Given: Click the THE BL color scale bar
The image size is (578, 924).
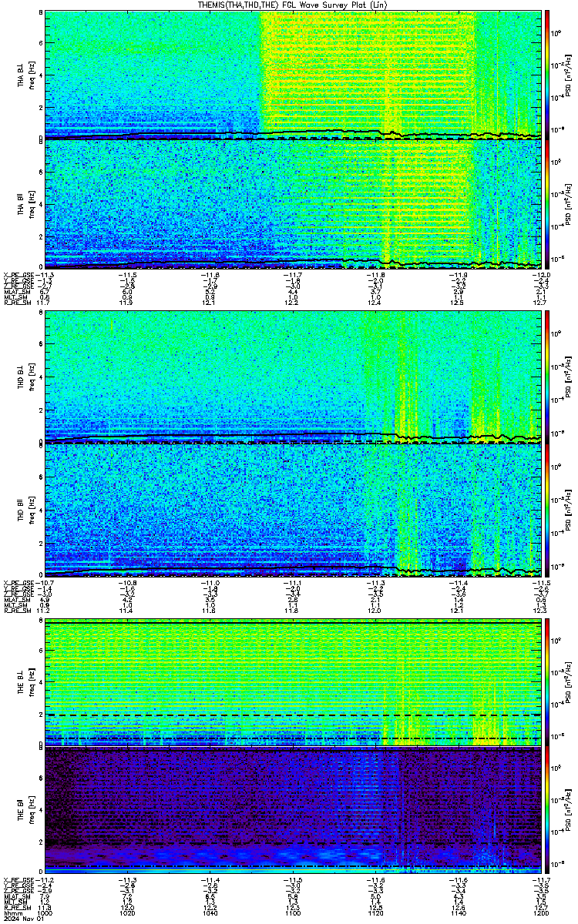Looking at the screenshot, I should tap(547, 682).
